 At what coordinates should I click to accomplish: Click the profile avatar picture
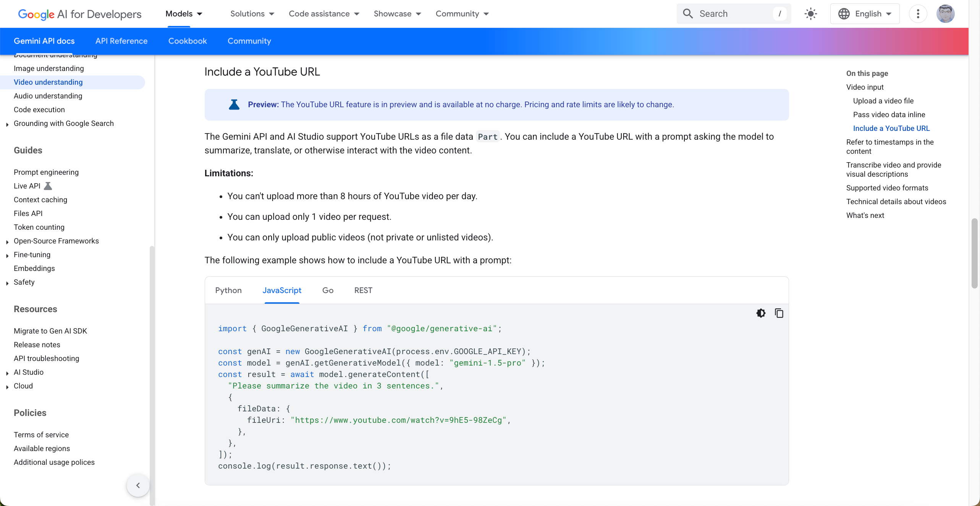[x=946, y=13]
